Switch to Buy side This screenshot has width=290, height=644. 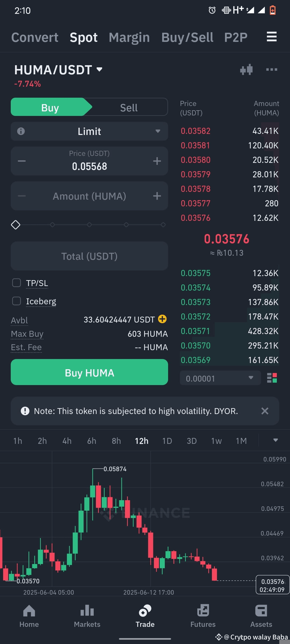tap(50, 107)
